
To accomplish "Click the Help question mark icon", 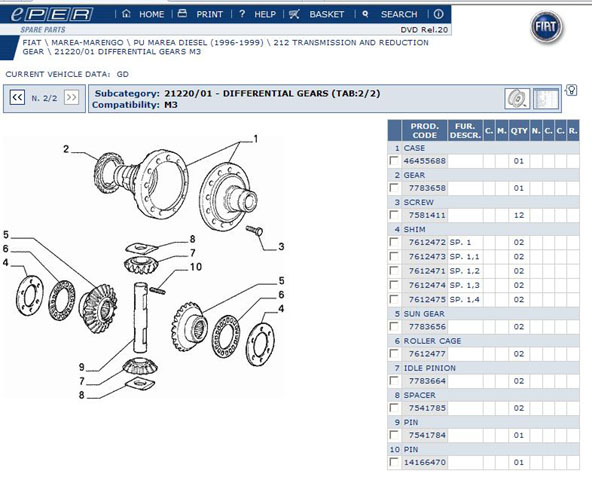I will coord(242,14).
